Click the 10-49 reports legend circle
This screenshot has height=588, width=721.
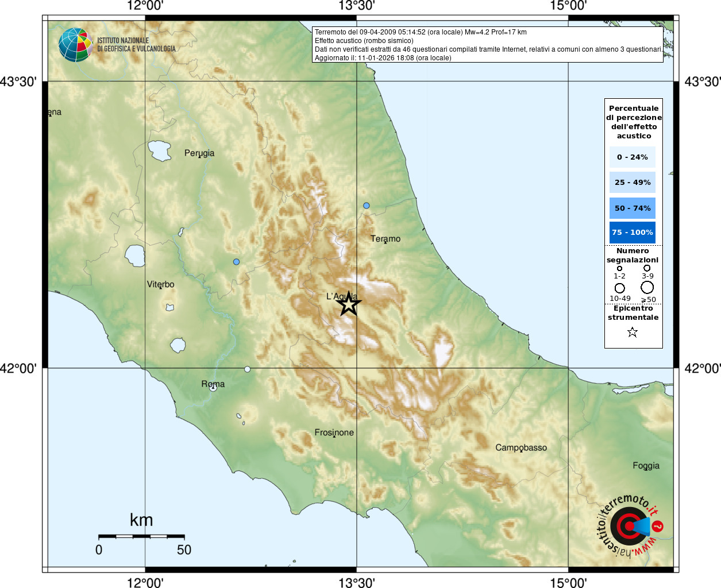pos(620,288)
